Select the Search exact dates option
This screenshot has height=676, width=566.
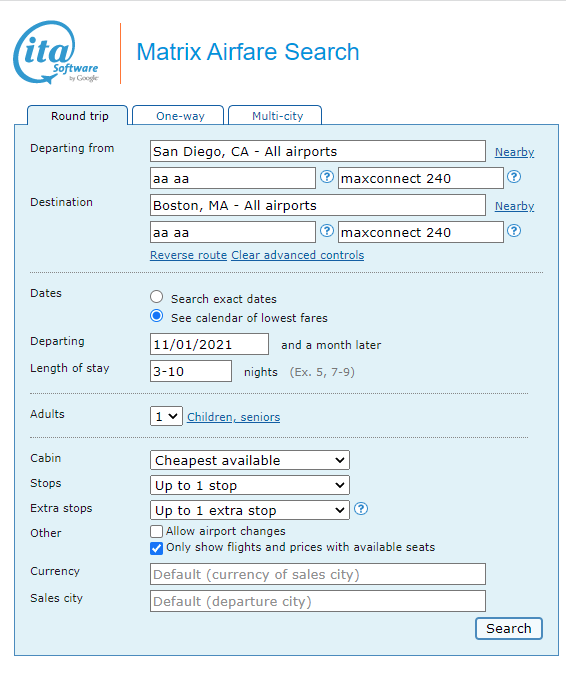156,297
